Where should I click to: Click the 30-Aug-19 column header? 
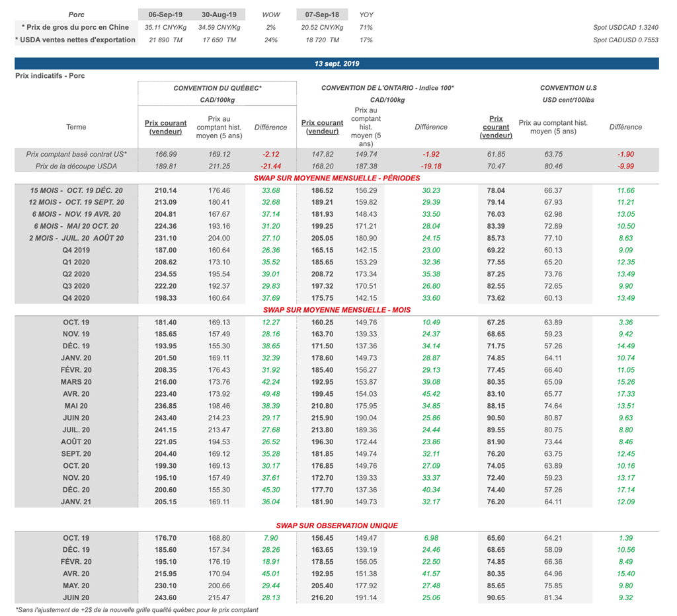(219, 14)
